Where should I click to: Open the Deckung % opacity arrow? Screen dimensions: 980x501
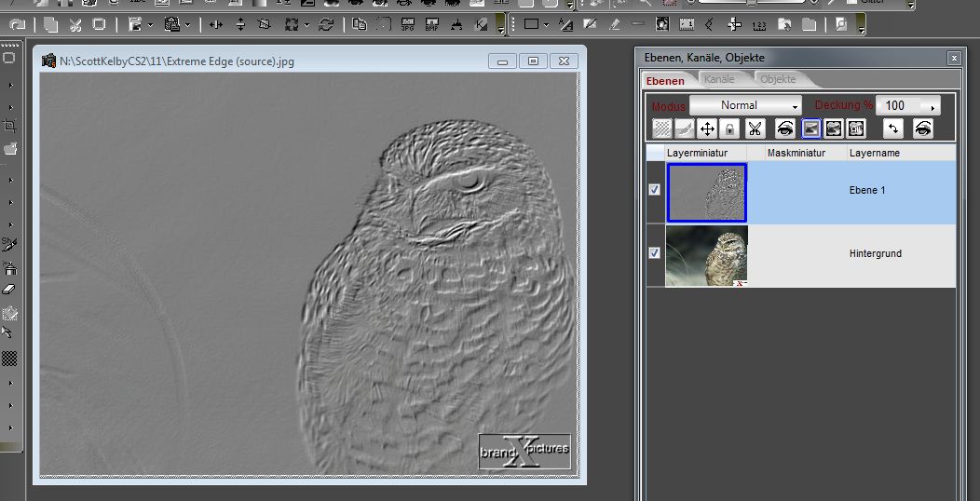[x=932, y=106]
